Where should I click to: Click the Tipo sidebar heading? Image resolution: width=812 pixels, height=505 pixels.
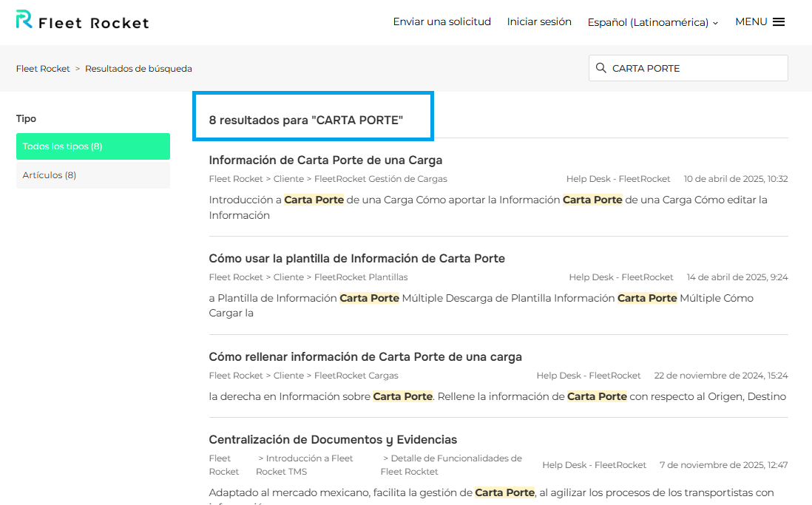tap(26, 118)
